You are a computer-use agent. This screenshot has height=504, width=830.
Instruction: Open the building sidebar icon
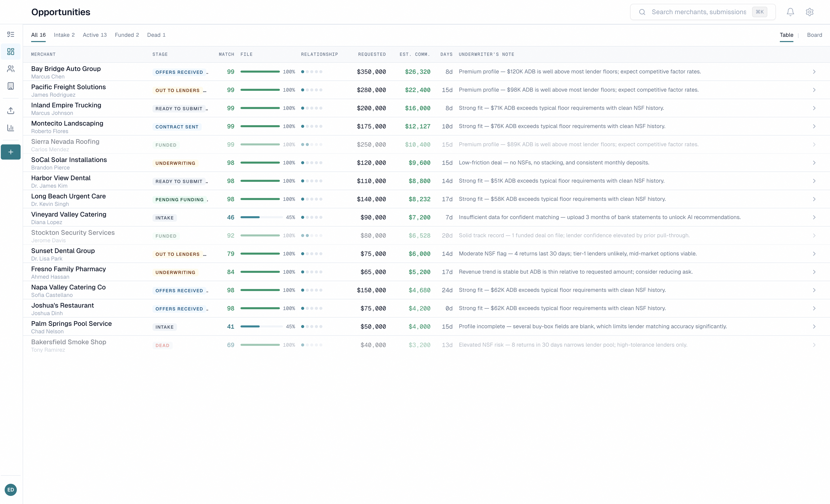pyautogui.click(x=11, y=86)
